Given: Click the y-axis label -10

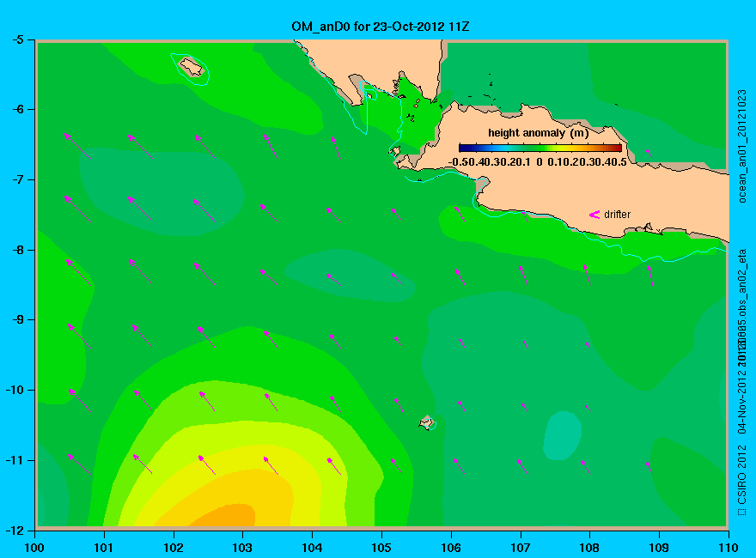Looking at the screenshot, I should coord(15,390).
